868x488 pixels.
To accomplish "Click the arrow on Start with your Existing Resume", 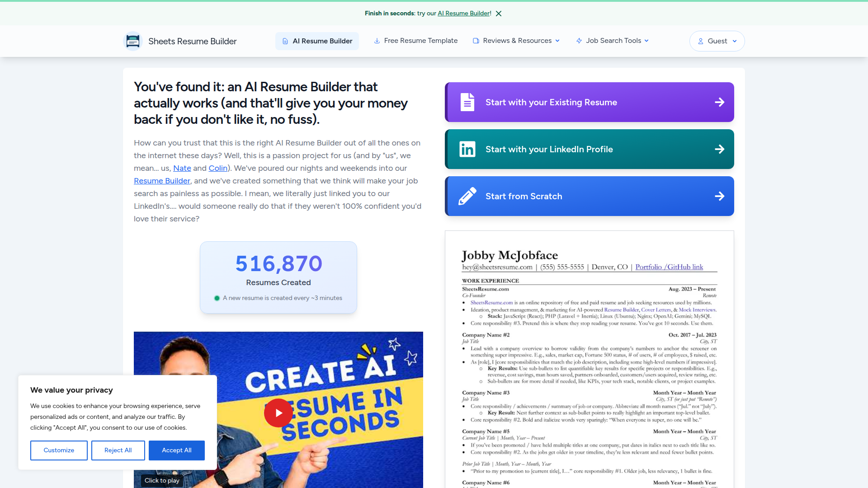I will [719, 102].
